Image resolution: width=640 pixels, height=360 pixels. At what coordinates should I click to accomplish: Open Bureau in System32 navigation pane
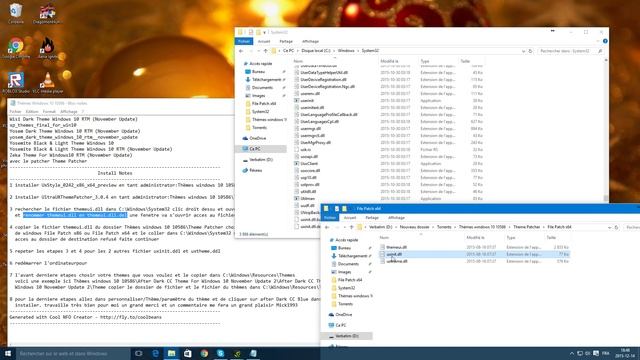[258, 71]
